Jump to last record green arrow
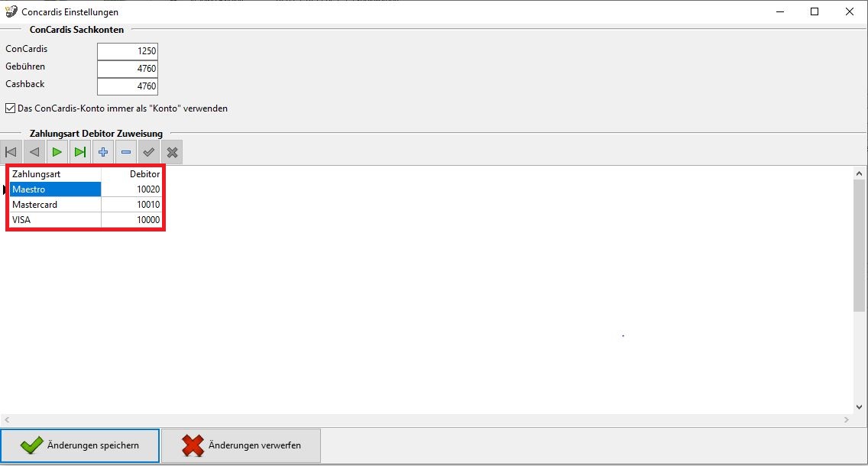This screenshot has height=466, width=868. pyautogui.click(x=80, y=152)
